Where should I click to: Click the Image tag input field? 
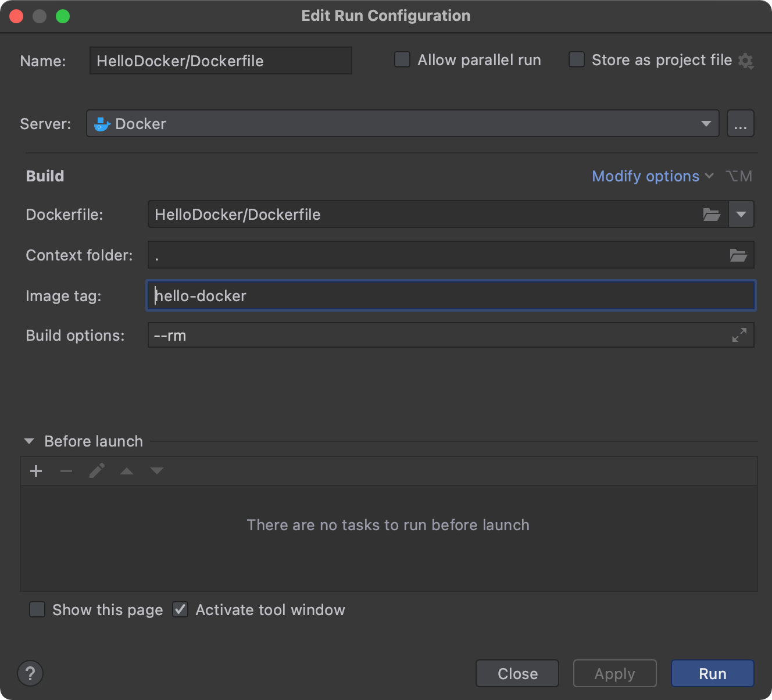pos(407,295)
